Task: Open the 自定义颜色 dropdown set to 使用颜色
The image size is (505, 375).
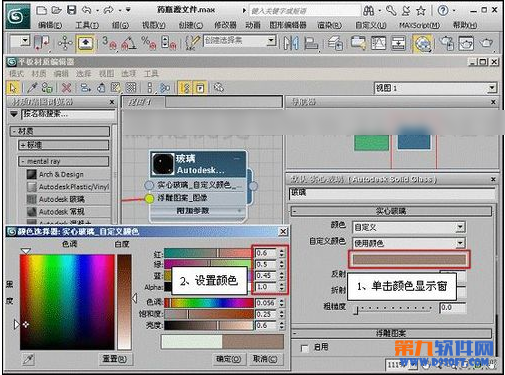Action: (460, 243)
